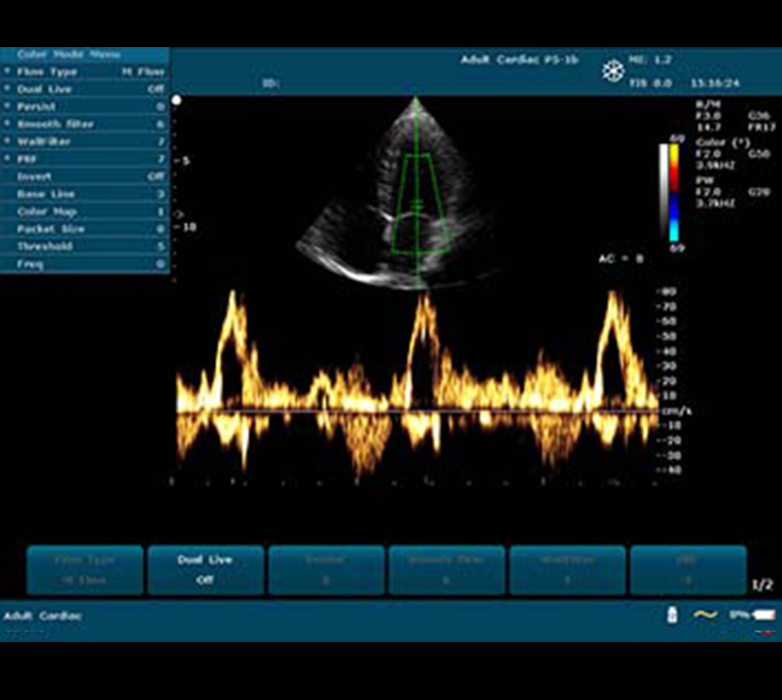Click the focus arrow on the depth scale
The width and height of the screenshot is (782, 700).
(x=179, y=214)
